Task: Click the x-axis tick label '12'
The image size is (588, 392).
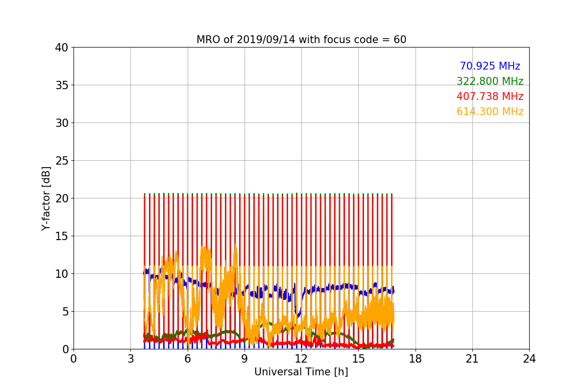Action: click(301, 359)
